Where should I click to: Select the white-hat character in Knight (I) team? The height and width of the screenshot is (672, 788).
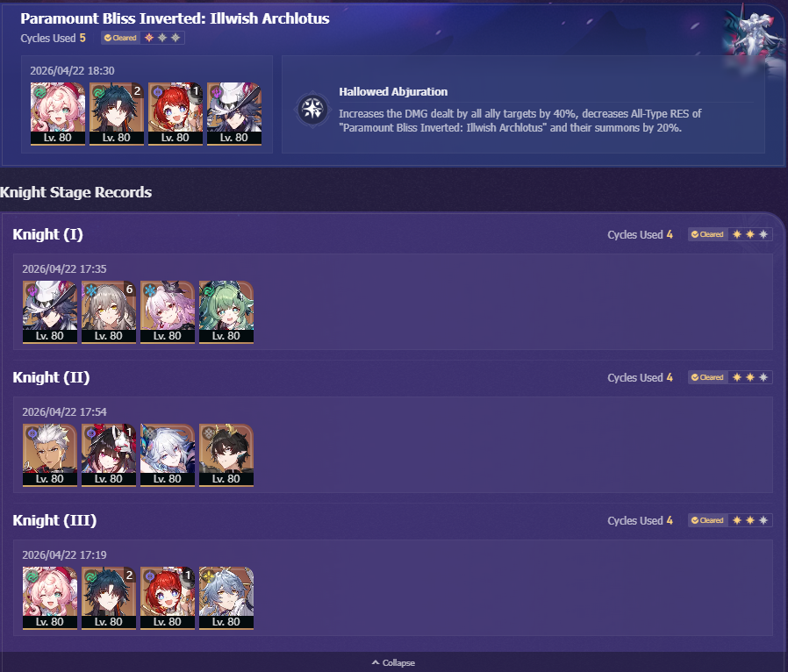[50, 312]
